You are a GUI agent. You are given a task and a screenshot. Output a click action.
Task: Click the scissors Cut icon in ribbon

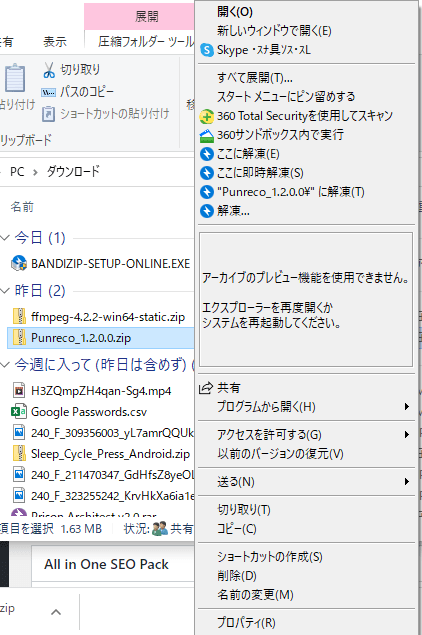click(x=49, y=70)
